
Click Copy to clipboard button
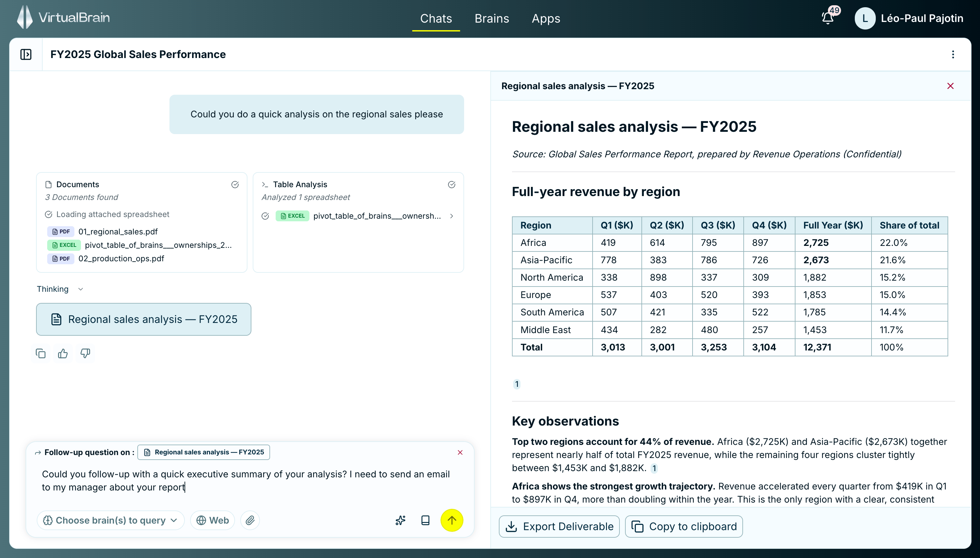point(683,526)
